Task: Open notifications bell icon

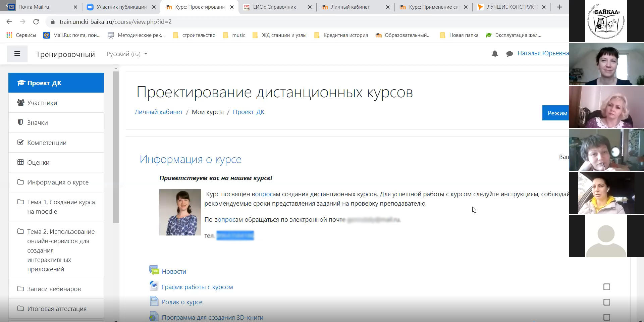Action: pos(494,54)
